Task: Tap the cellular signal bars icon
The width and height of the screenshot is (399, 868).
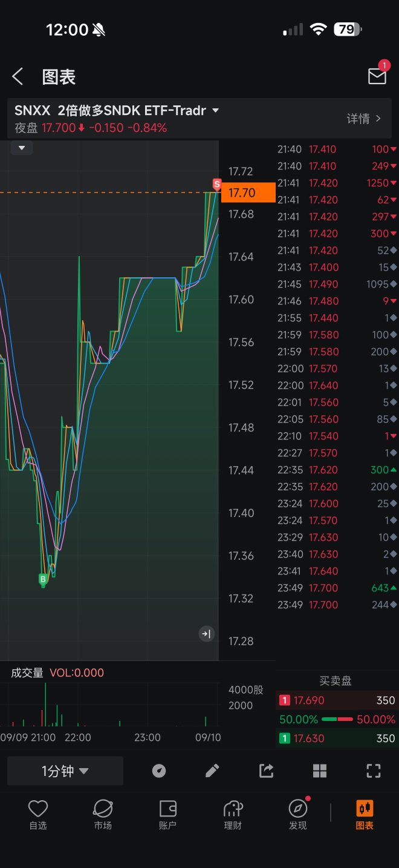Action: [293, 30]
